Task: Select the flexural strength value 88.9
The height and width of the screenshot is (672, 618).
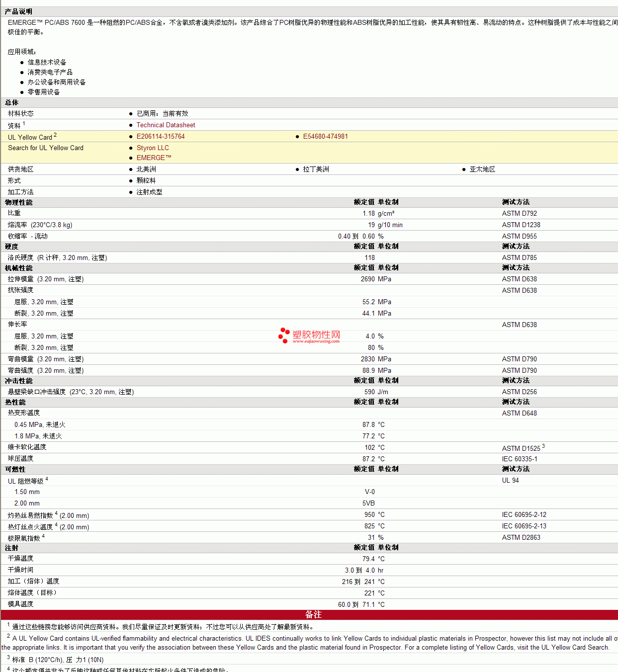Action: pyautogui.click(x=368, y=371)
